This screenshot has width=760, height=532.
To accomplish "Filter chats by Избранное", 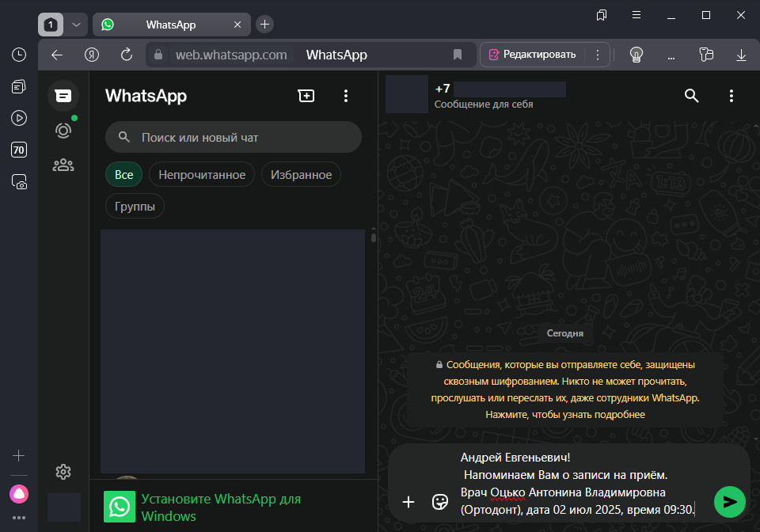I will pos(301,175).
